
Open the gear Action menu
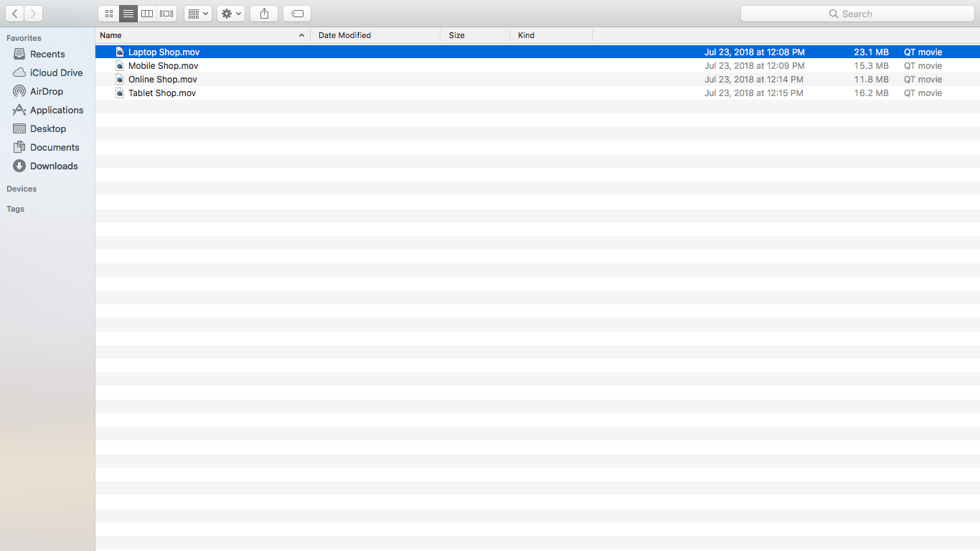[x=231, y=14]
